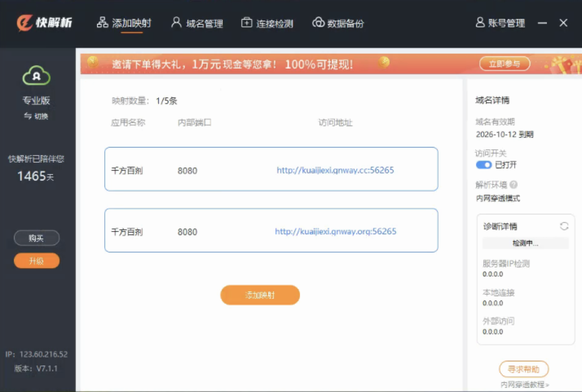Click 立即参与 on the promo banner
The width and height of the screenshot is (582, 392).
pyautogui.click(x=504, y=64)
